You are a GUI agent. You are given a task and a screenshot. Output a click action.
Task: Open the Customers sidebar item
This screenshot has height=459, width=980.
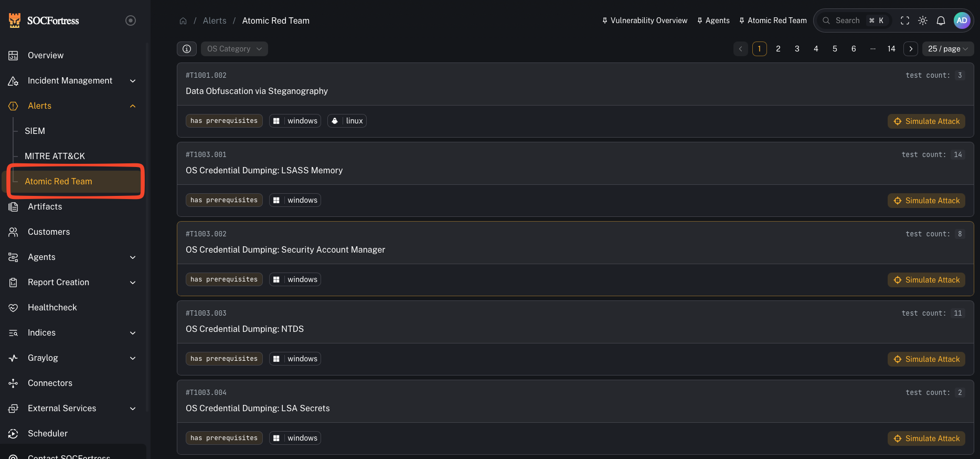[49, 232]
